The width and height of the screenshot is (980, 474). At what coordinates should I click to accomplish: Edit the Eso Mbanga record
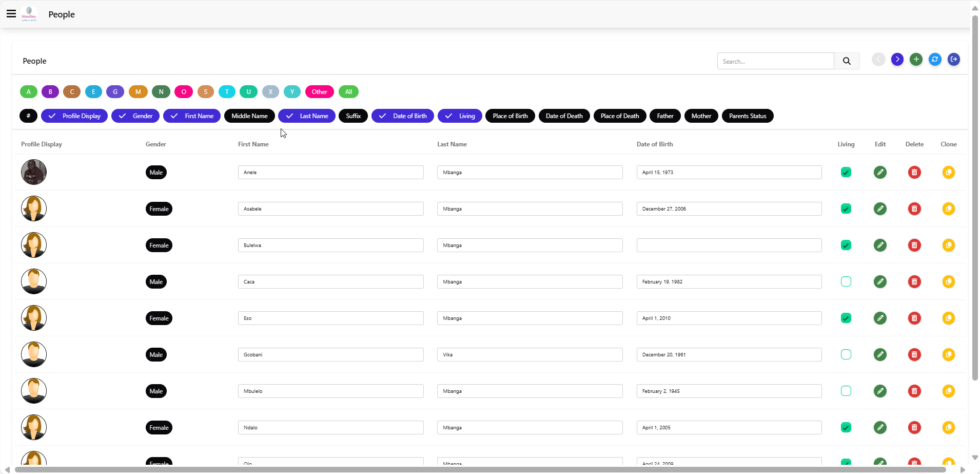point(880,318)
